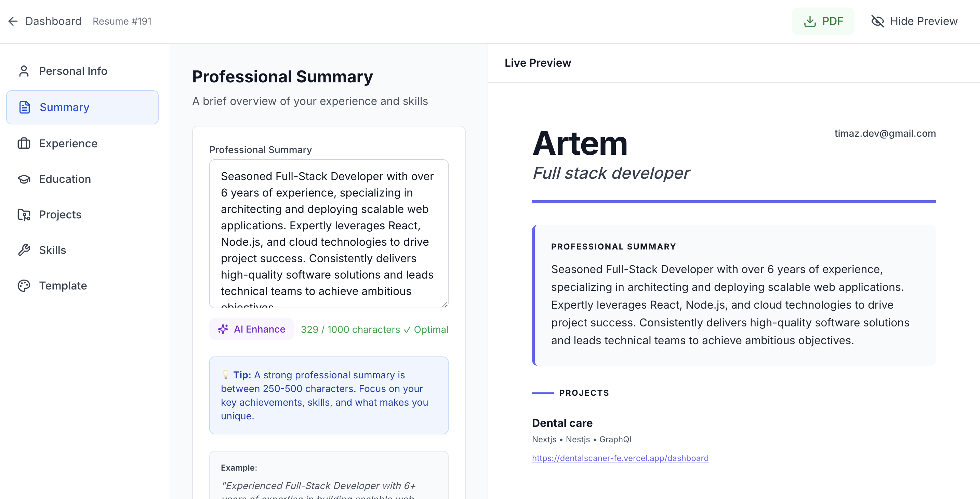Click the briefcase icon for Experience
980x499 pixels.
24,144
